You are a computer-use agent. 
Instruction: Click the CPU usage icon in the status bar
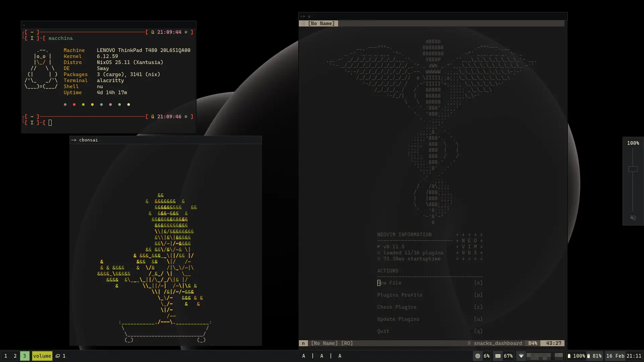tap(478, 356)
